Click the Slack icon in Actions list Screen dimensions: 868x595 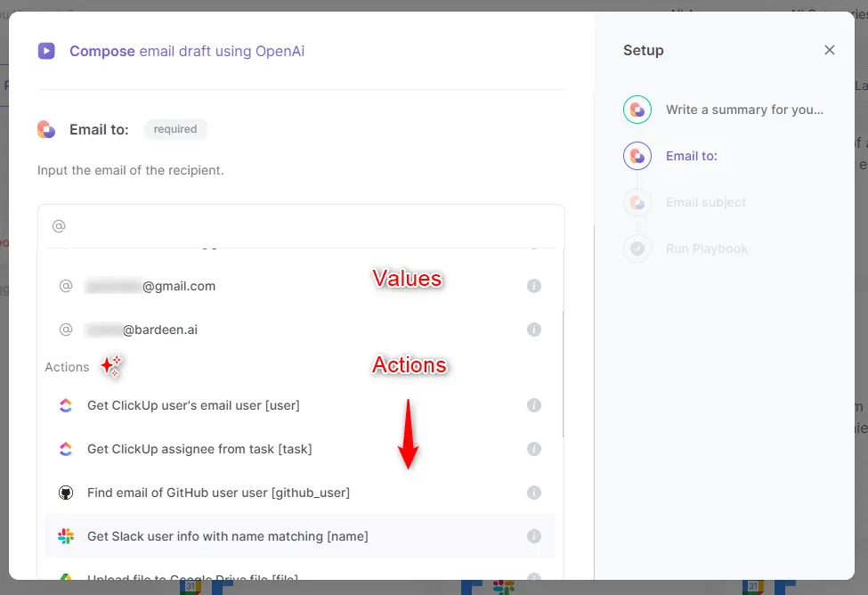tap(66, 536)
